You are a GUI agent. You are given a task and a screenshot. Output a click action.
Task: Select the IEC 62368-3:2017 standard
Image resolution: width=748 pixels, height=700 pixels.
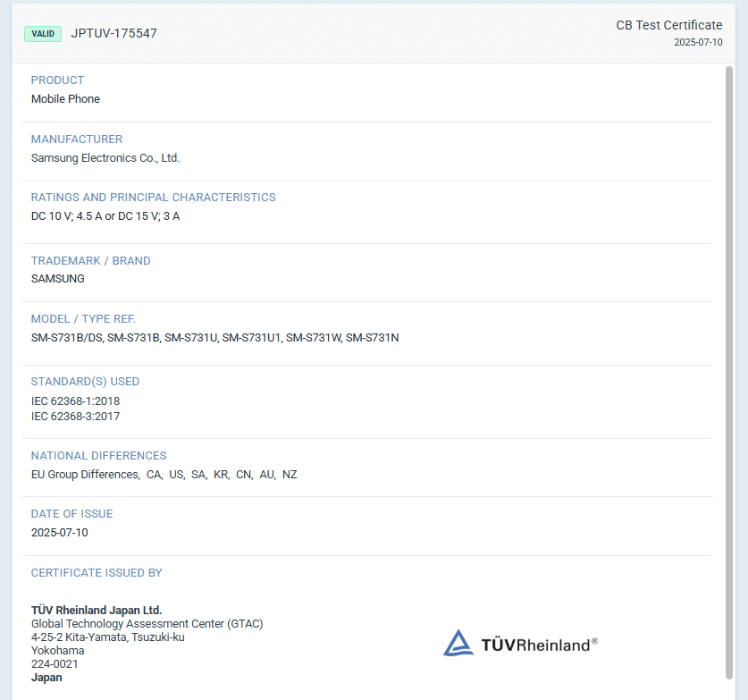[75, 417]
